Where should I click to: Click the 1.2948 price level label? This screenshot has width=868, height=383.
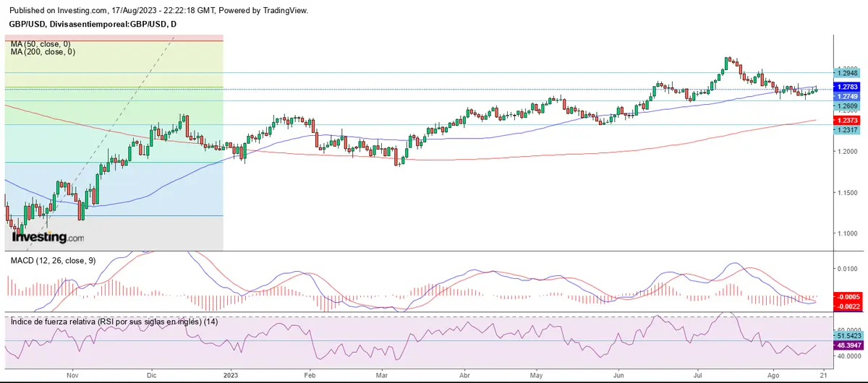pos(846,73)
